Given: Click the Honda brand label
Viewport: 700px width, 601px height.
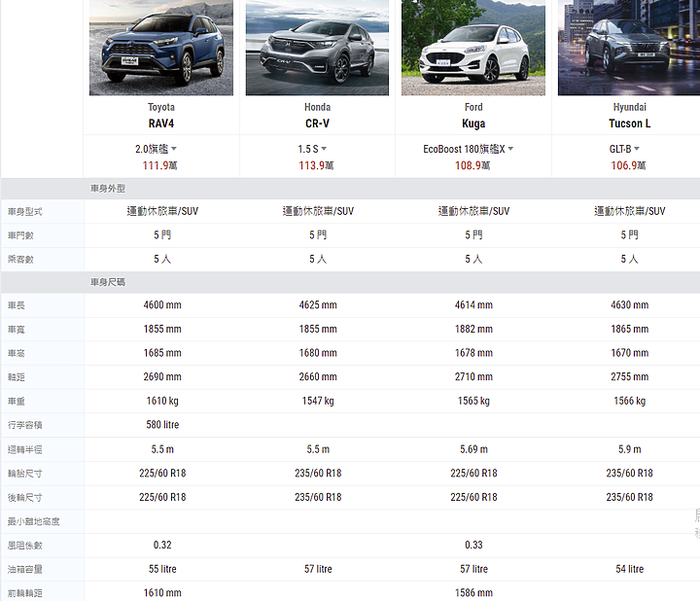Looking at the screenshot, I should click(317, 107).
